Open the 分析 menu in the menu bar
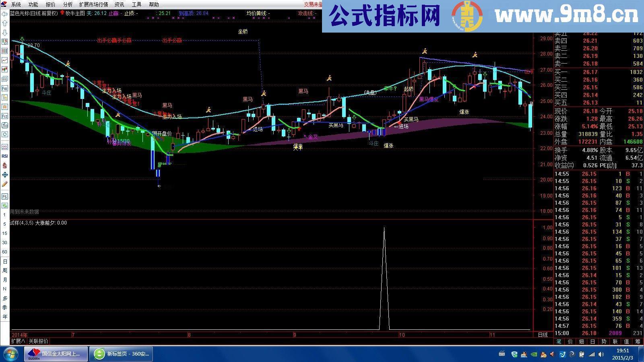The width and height of the screenshot is (644, 362). [x=68, y=4]
